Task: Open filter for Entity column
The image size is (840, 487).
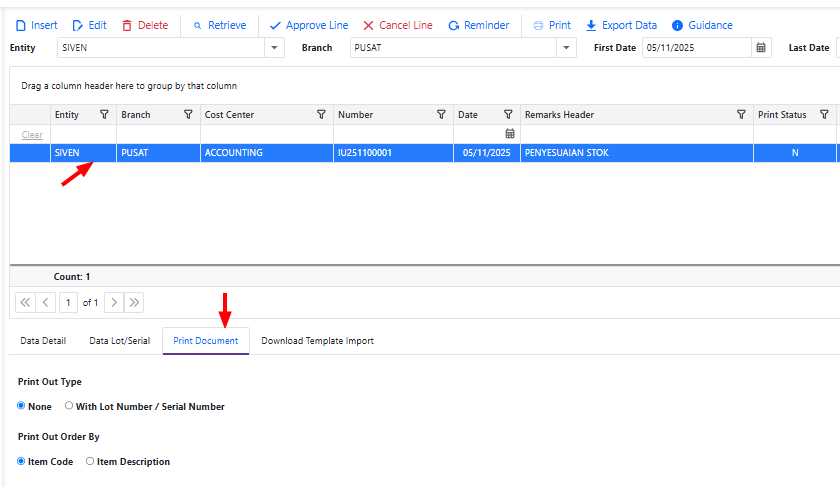Action: pyautogui.click(x=104, y=115)
